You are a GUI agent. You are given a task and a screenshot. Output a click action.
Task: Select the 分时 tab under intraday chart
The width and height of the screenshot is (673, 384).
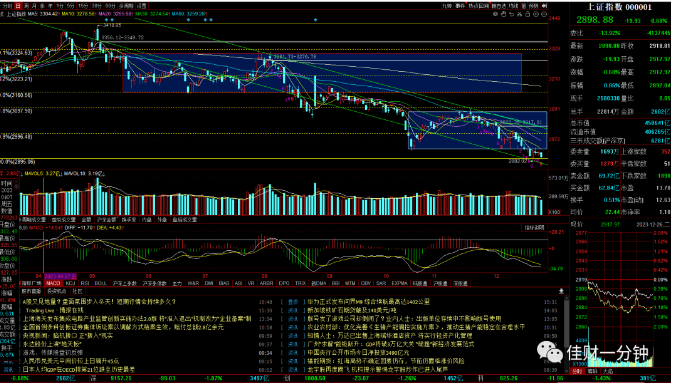point(578,371)
